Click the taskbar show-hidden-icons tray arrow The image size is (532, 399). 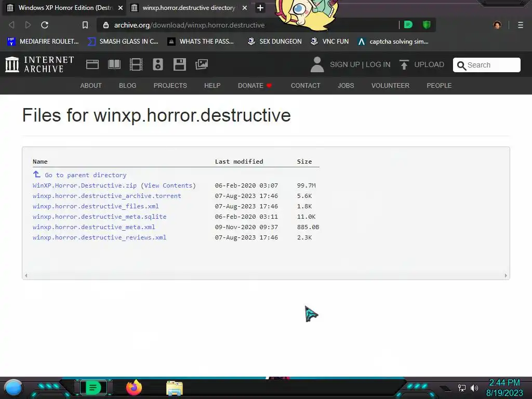[445, 389]
